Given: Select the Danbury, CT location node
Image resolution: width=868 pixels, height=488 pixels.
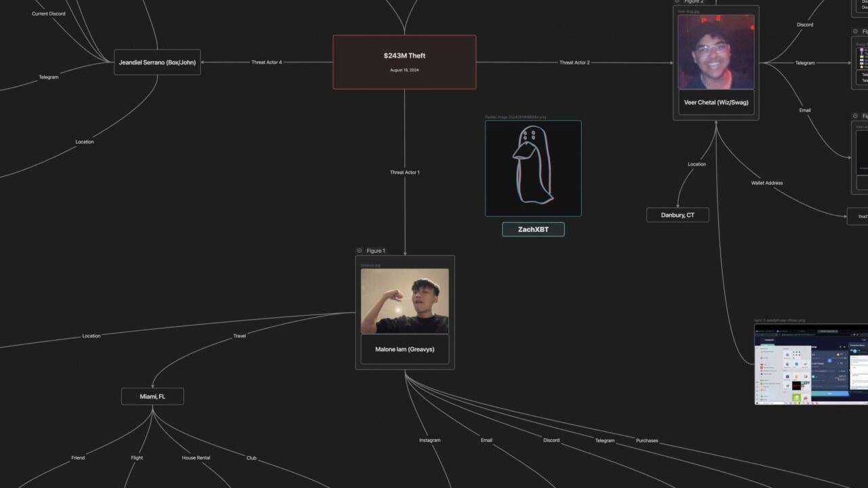Looking at the screenshot, I should tap(677, 215).
